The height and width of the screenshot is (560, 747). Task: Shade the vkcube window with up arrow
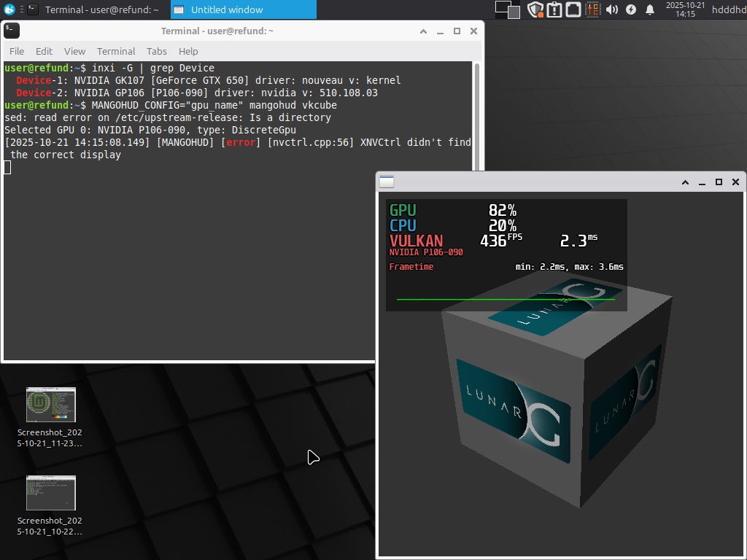pos(685,182)
